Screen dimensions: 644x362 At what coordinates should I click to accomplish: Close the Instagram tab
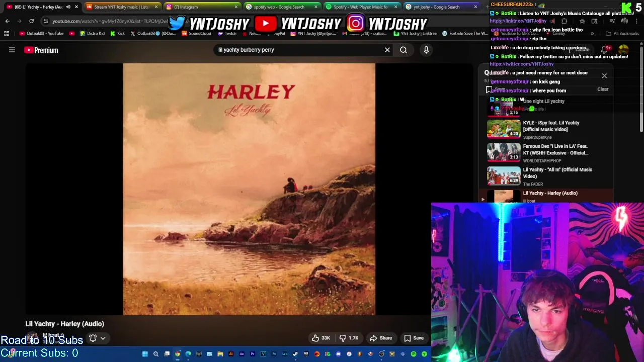pos(236,7)
